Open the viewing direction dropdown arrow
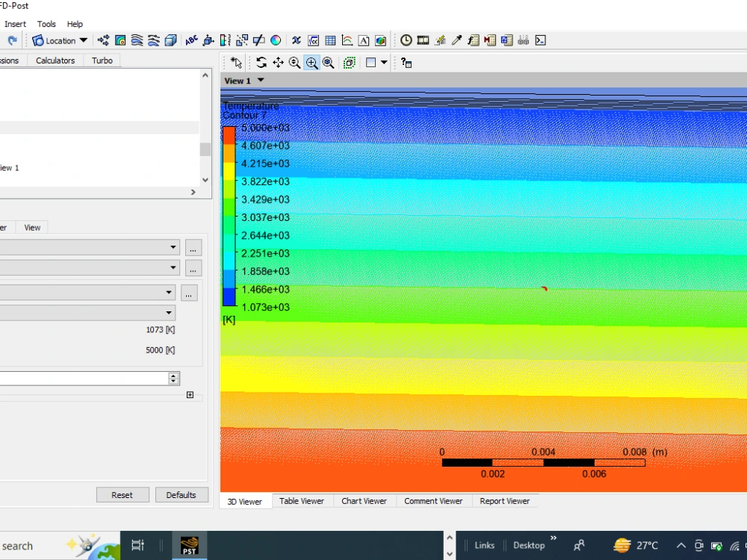The height and width of the screenshot is (560, 747). pyautogui.click(x=384, y=63)
